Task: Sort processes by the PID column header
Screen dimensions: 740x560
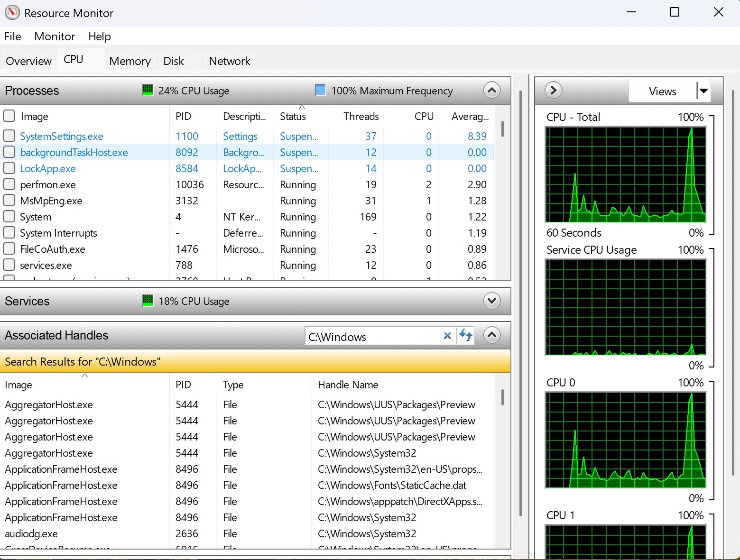Action: click(184, 116)
